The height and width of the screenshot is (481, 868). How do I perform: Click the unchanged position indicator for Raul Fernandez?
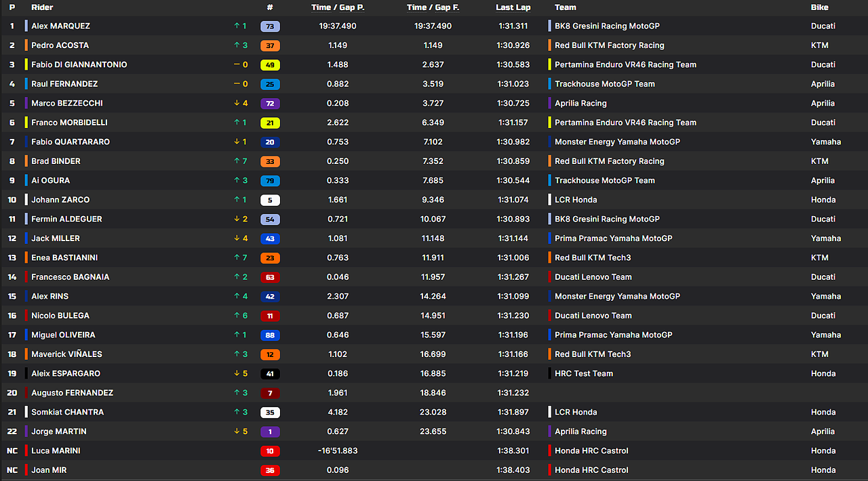pyautogui.click(x=237, y=84)
